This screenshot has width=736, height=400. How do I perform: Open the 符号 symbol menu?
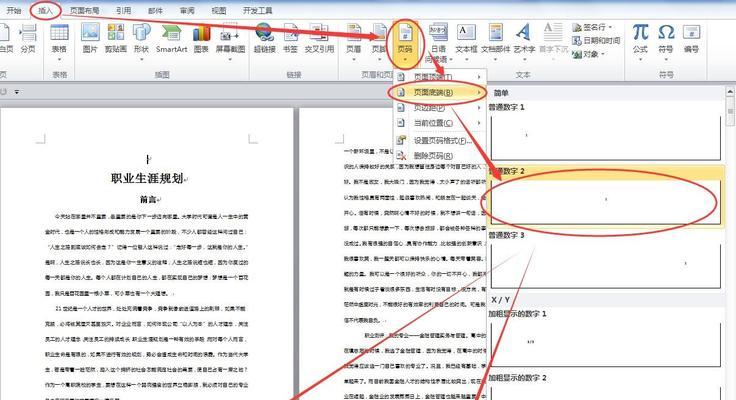pos(665,42)
